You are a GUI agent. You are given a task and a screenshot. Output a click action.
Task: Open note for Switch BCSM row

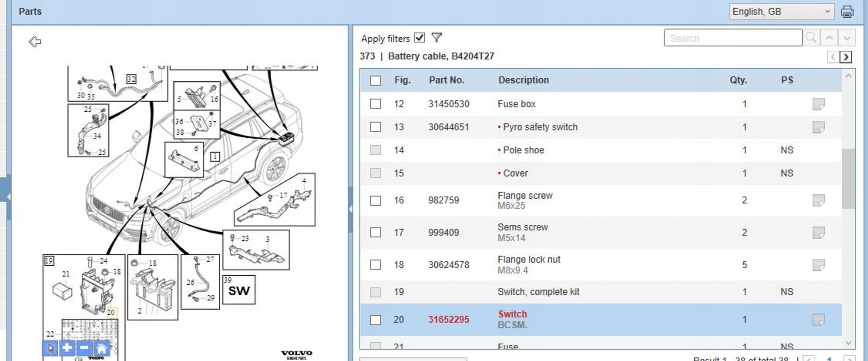click(x=818, y=320)
